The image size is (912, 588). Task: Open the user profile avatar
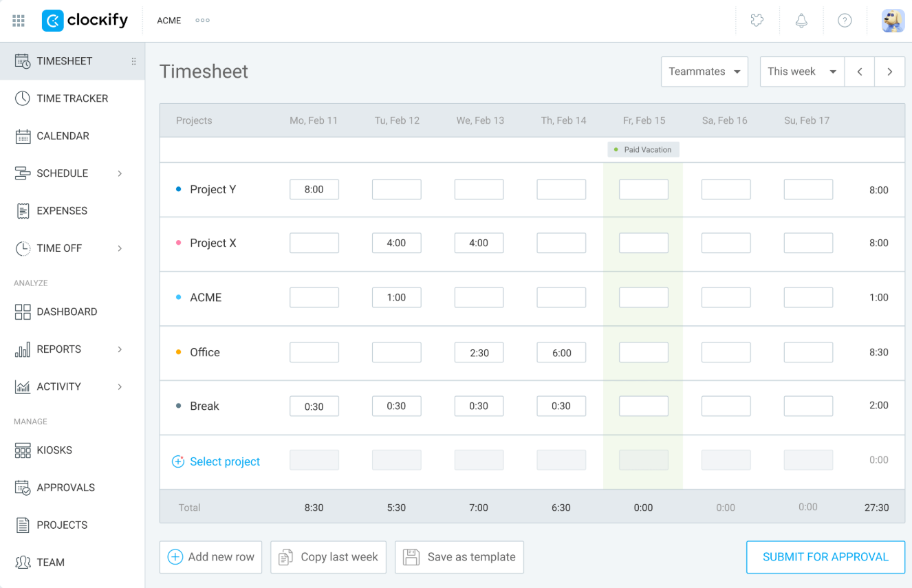(893, 21)
